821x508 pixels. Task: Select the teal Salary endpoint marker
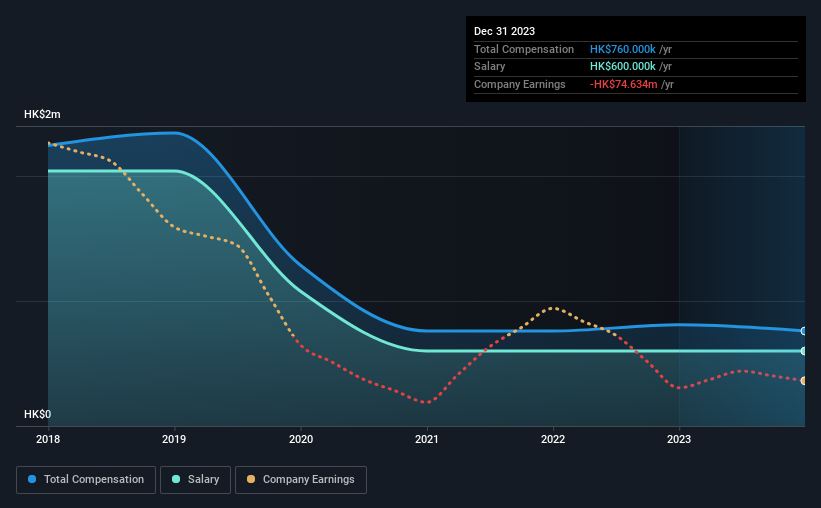click(804, 351)
